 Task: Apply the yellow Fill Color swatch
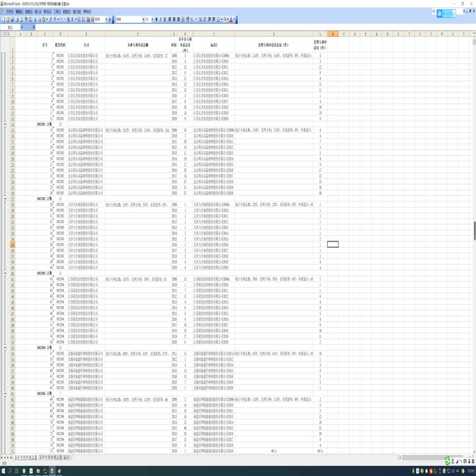coord(224,20)
